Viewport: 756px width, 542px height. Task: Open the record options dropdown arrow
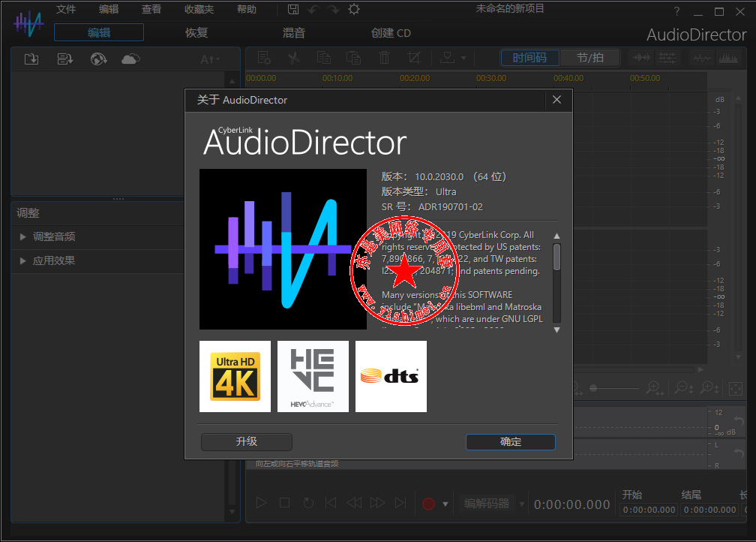(x=445, y=504)
